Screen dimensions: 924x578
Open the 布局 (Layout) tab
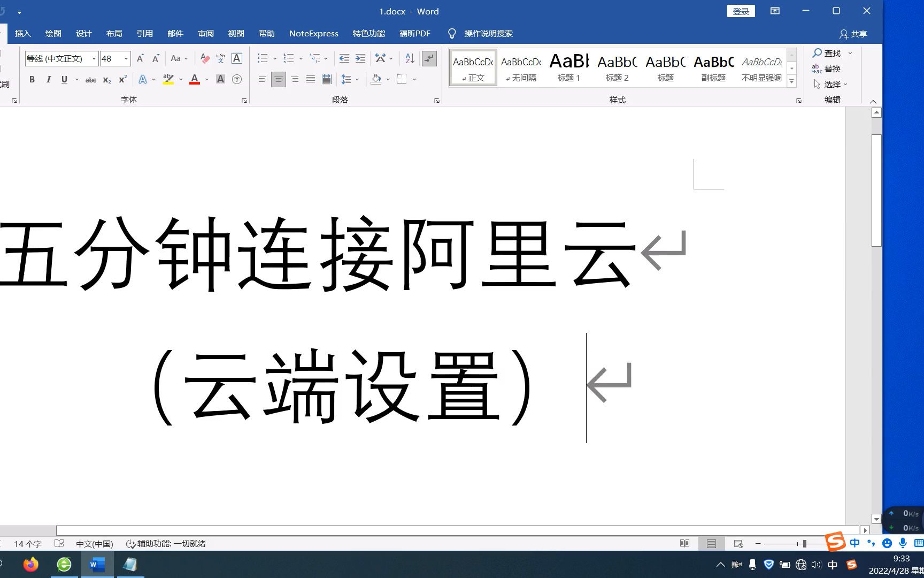click(x=114, y=33)
